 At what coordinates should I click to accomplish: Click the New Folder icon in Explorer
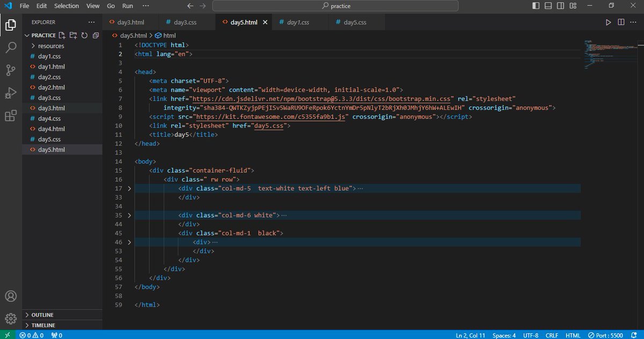point(73,35)
